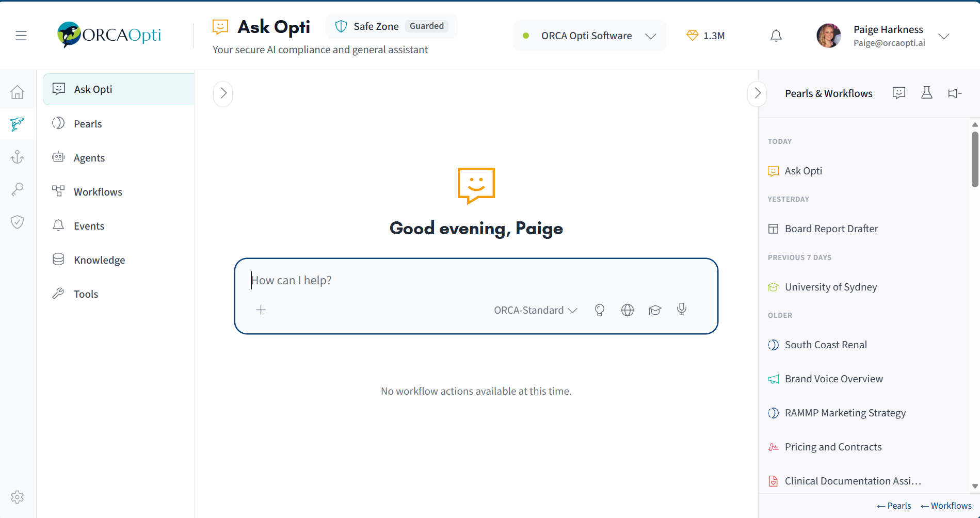This screenshot has width=980, height=518.
Task: Click the Ask Opti title icon
Action: [220, 27]
